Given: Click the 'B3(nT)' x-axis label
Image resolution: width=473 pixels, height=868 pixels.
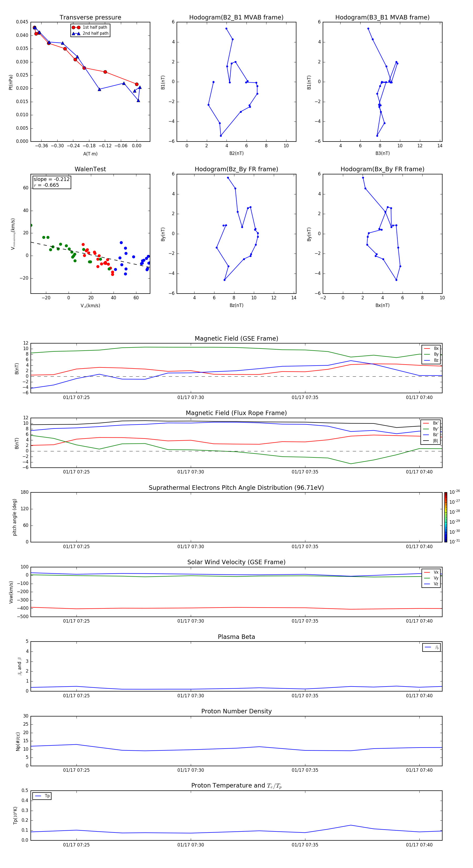Looking at the screenshot, I should (x=382, y=153).
